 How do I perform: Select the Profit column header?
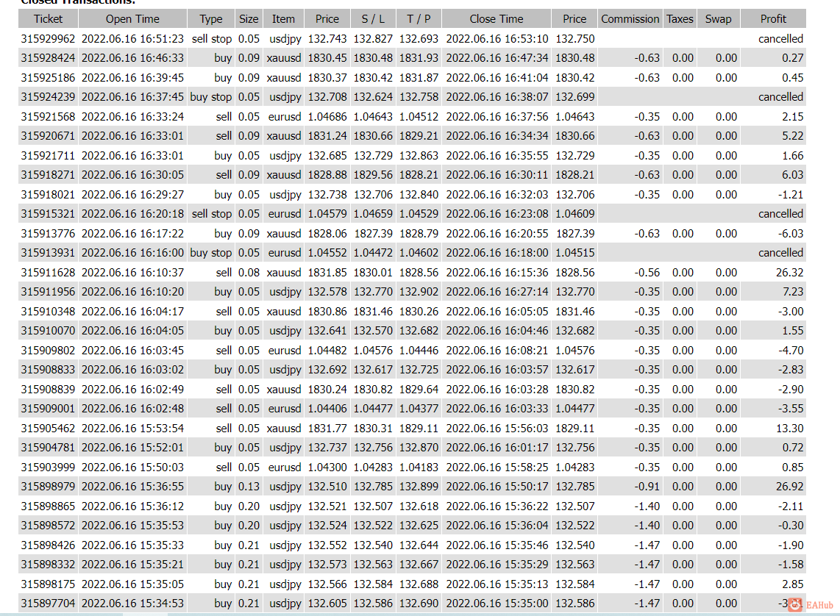774,18
